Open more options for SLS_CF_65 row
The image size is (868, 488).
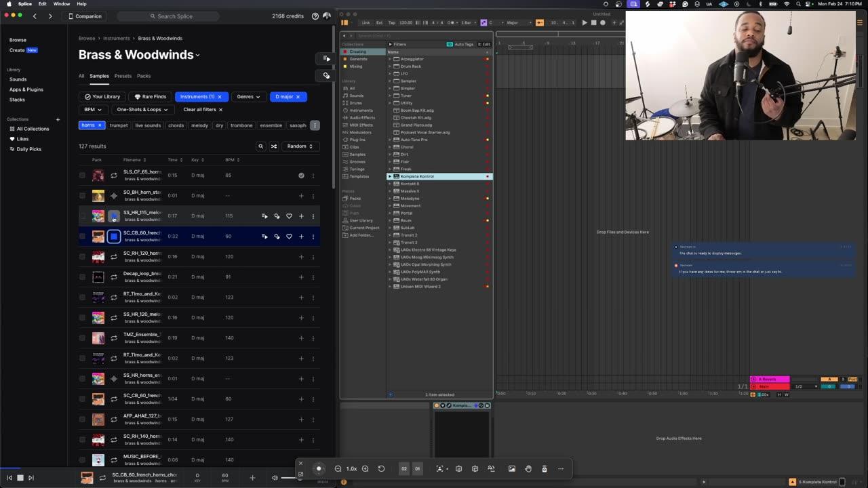(313, 176)
